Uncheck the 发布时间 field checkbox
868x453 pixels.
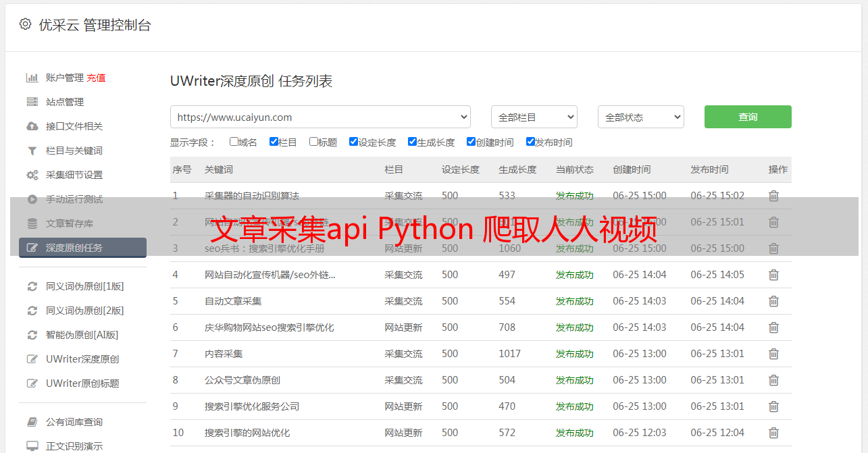coord(530,142)
